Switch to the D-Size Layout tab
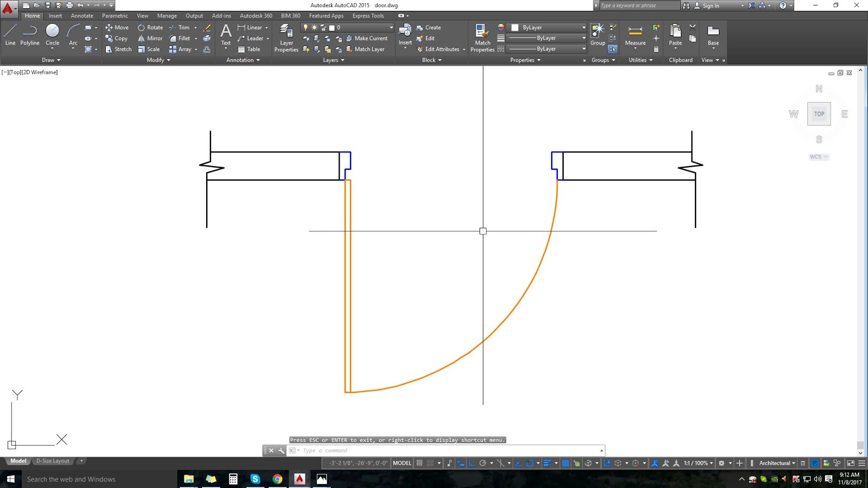 point(53,460)
